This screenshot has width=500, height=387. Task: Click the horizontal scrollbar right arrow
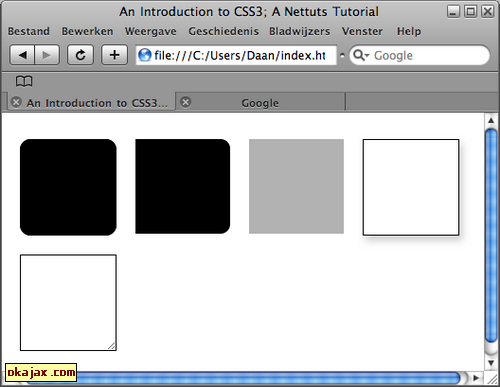476,378
